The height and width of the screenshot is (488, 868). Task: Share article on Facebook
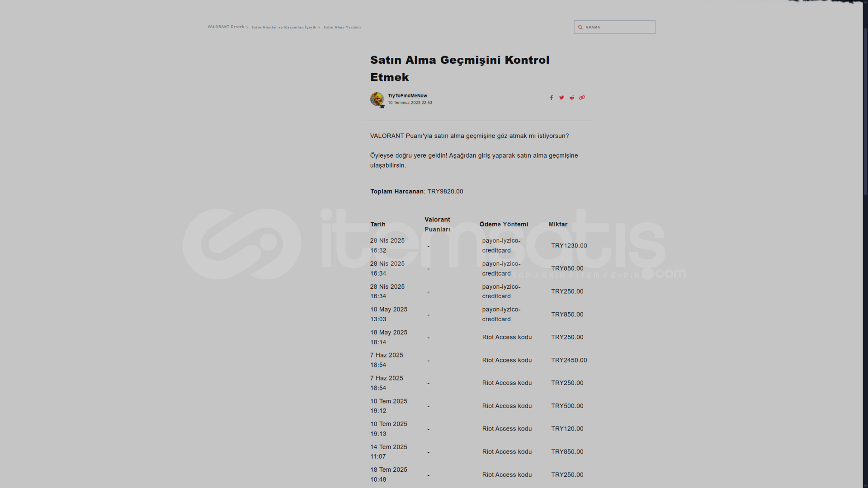[551, 98]
